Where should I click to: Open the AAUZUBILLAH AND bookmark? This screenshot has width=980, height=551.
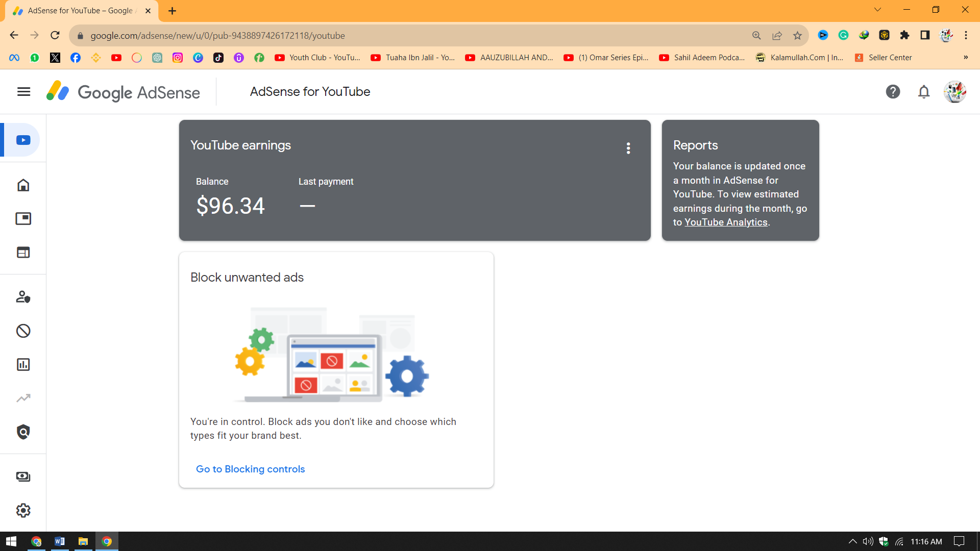(x=509, y=58)
